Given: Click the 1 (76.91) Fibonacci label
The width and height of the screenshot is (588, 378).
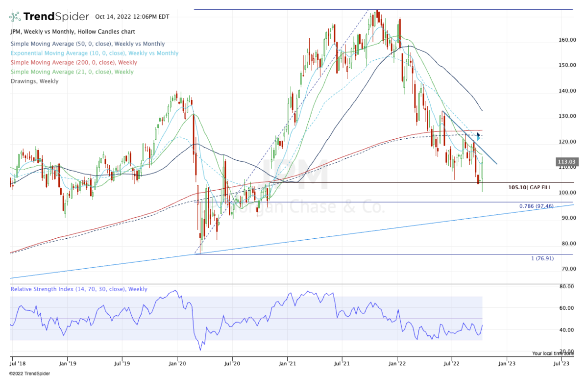Looking at the screenshot, I should (542, 258).
